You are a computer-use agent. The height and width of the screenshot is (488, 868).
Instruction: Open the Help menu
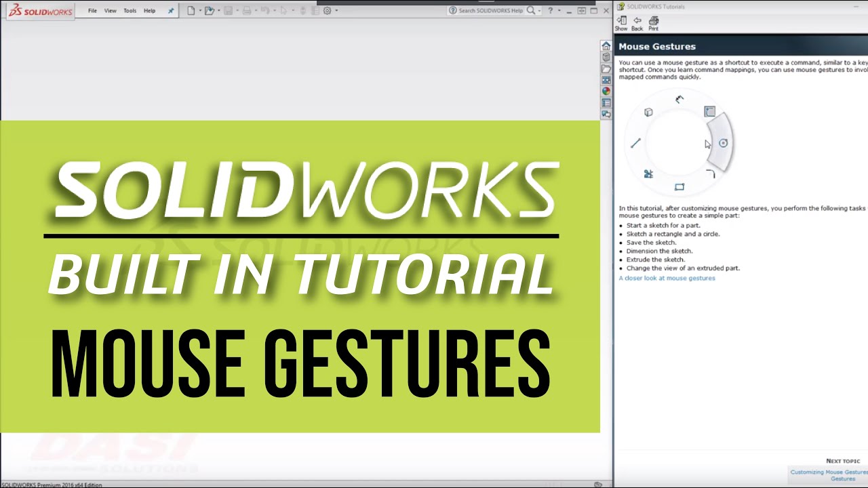(x=149, y=11)
